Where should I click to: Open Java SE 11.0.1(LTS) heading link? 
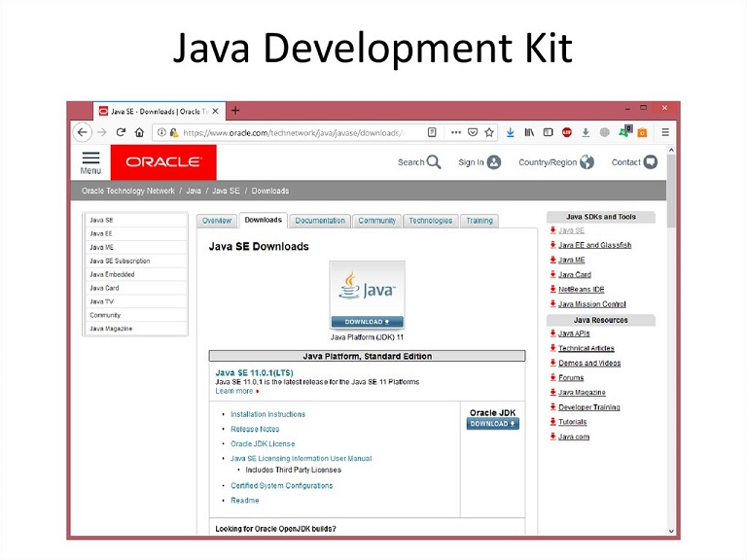click(255, 373)
